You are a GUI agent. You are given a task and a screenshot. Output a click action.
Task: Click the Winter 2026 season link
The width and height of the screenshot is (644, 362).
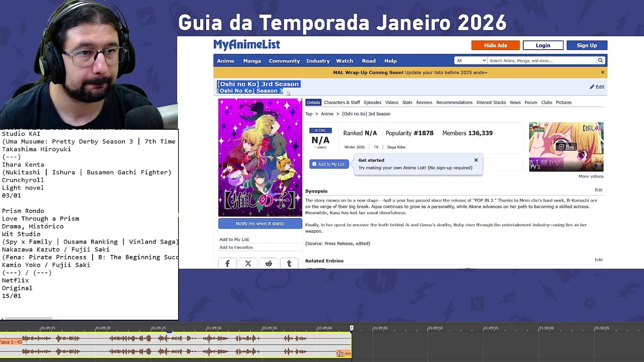[x=354, y=147]
